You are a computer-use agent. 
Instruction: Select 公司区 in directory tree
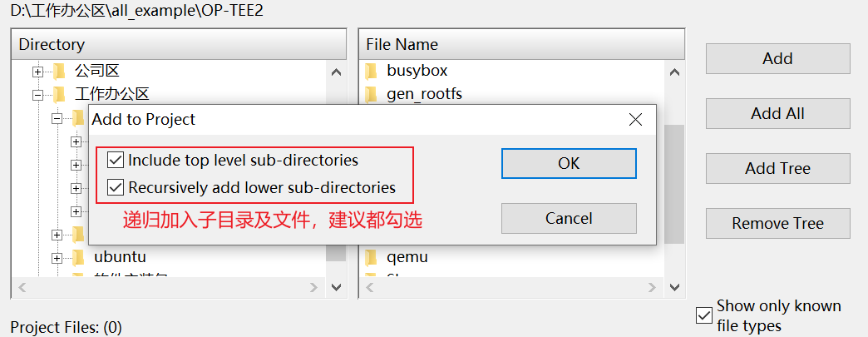[x=97, y=71]
